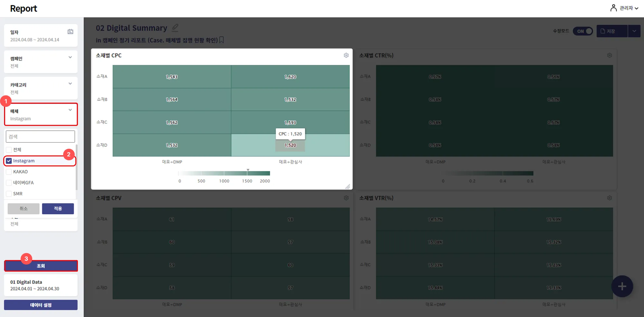Click the CPC cell showing 1,543
This screenshot has width=644, height=317.
coord(172,77)
